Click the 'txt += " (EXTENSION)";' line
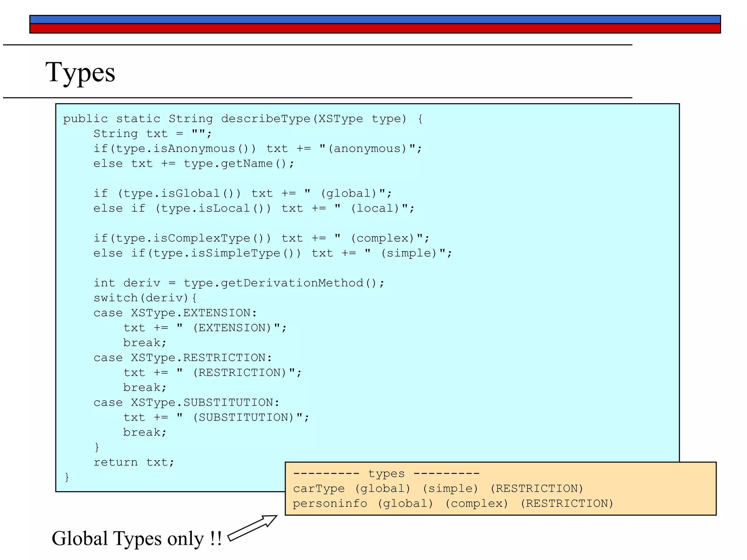The width and height of the screenshot is (747, 560). pos(205,328)
